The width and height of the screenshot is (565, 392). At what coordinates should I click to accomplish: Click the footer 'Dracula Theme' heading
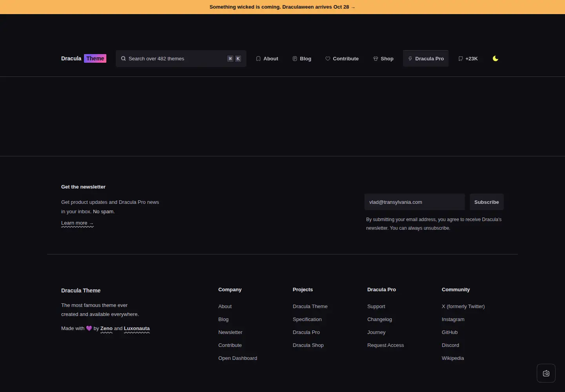[x=81, y=290]
